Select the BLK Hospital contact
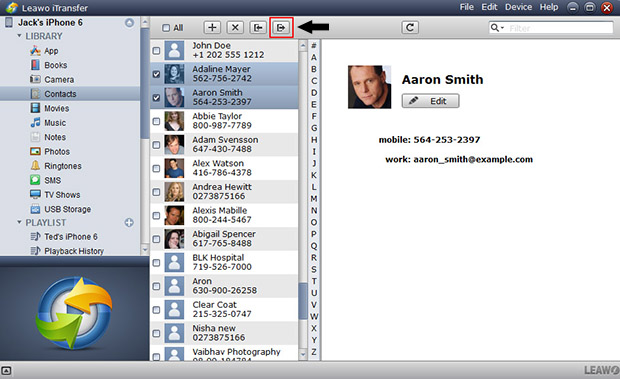This screenshot has height=379, width=620. click(224, 262)
